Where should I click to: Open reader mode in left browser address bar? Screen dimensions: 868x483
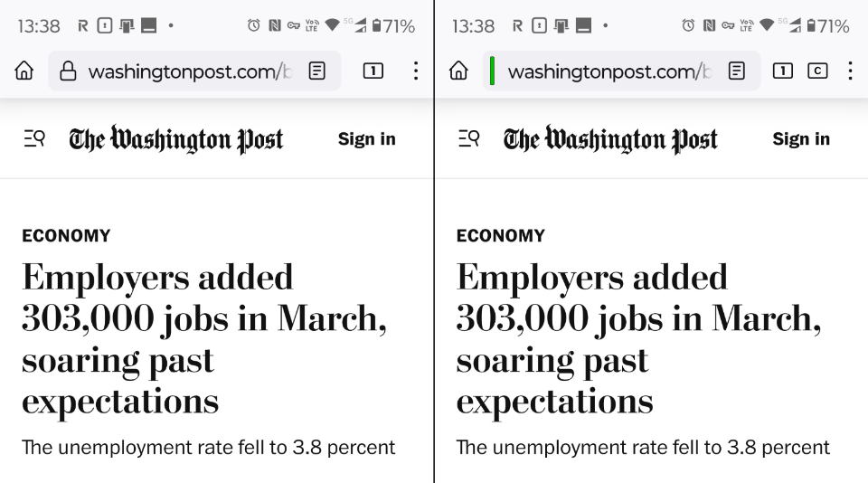(316, 71)
